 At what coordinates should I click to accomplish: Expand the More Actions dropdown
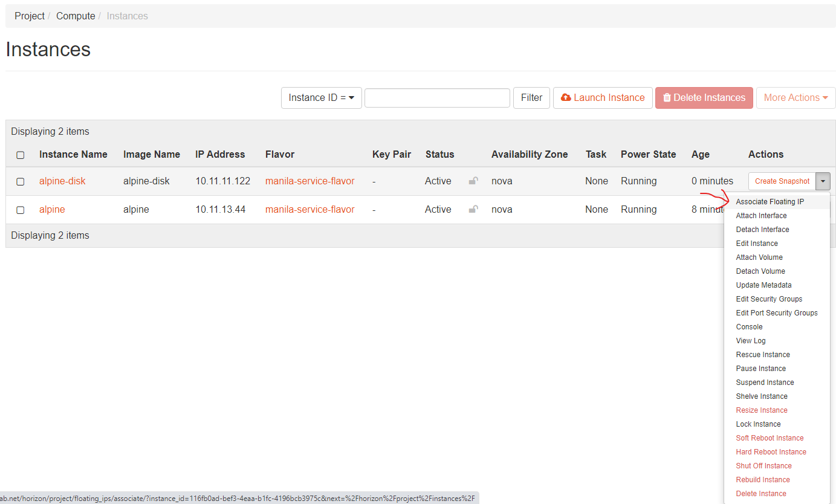tap(795, 98)
